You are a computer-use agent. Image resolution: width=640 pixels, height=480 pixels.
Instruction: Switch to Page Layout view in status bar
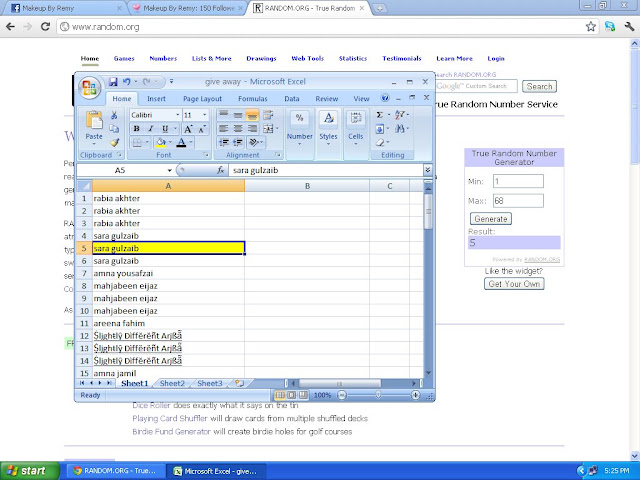tap(291, 395)
